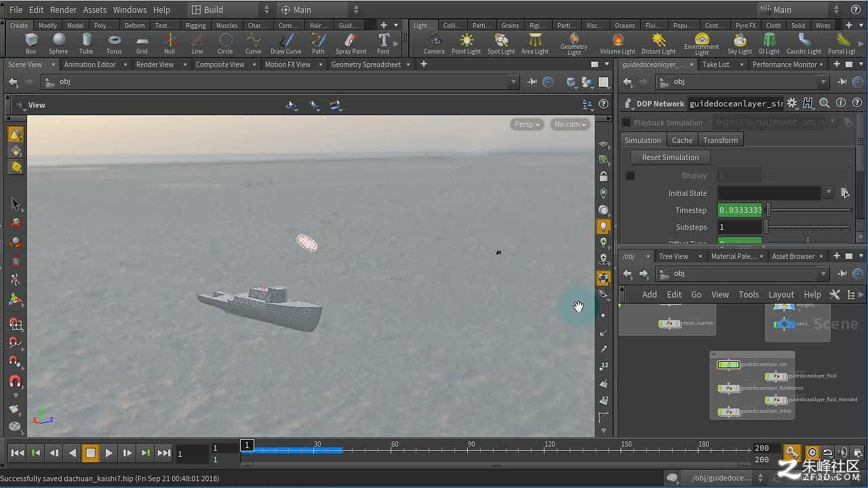Switch to the Render View tab
The height and width of the screenshot is (488, 868).
point(155,64)
